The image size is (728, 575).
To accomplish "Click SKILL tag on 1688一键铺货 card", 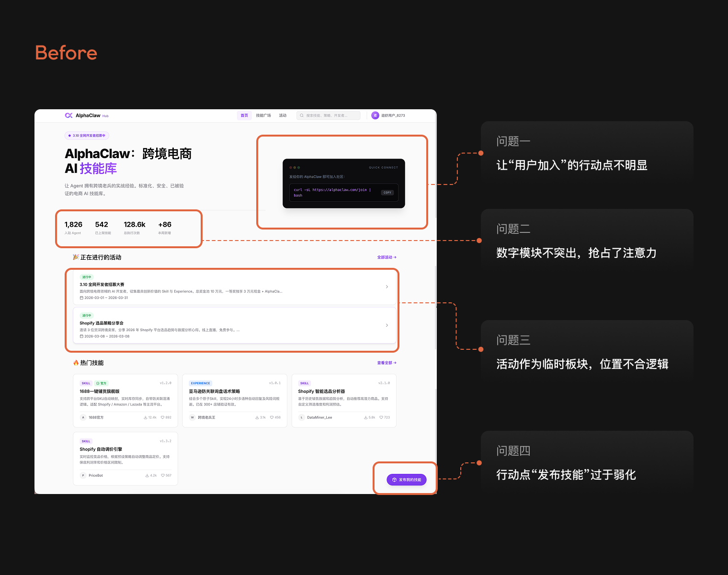I will coord(86,383).
